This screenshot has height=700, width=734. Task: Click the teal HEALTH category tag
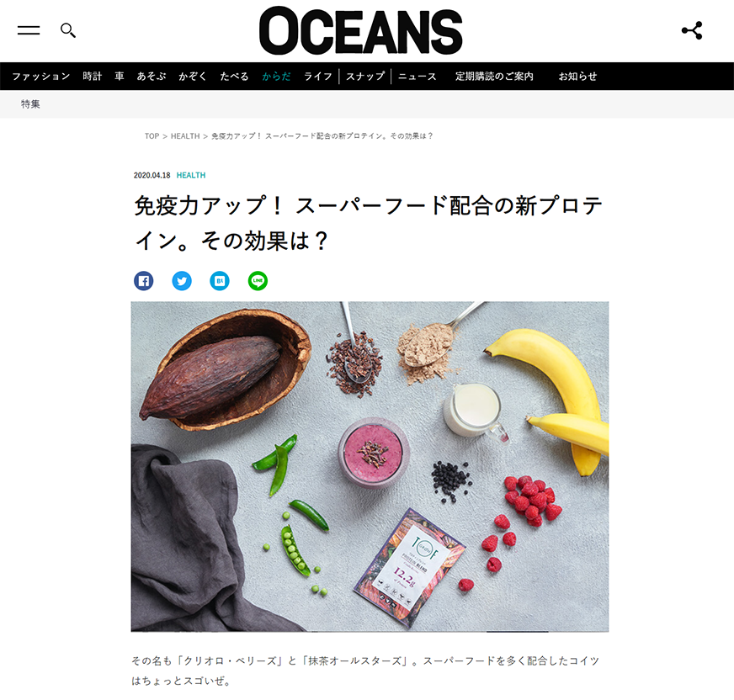191,175
